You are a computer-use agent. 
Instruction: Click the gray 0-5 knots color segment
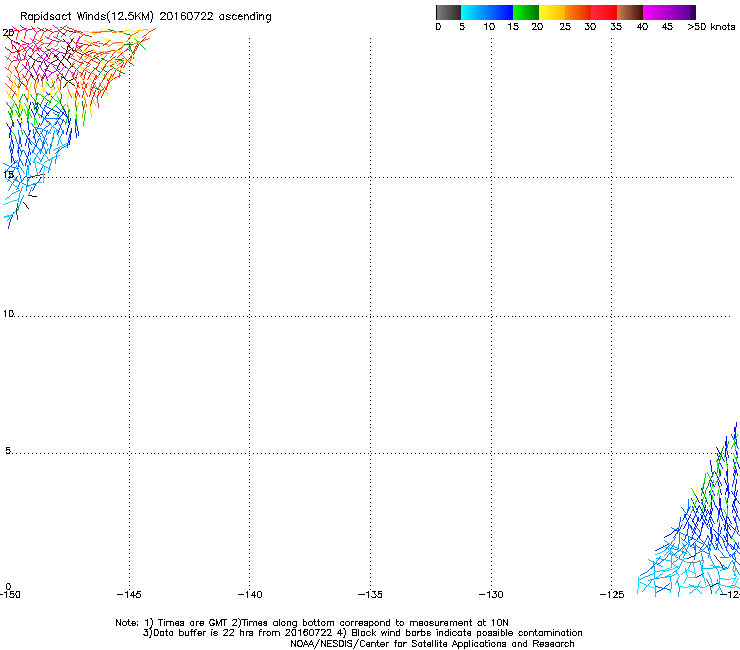coord(448,12)
